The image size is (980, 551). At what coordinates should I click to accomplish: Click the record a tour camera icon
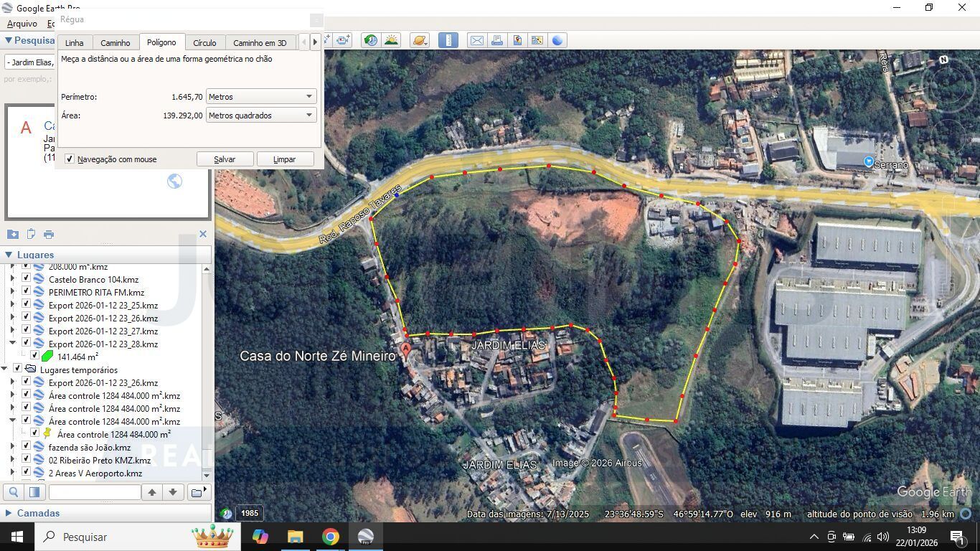click(343, 40)
